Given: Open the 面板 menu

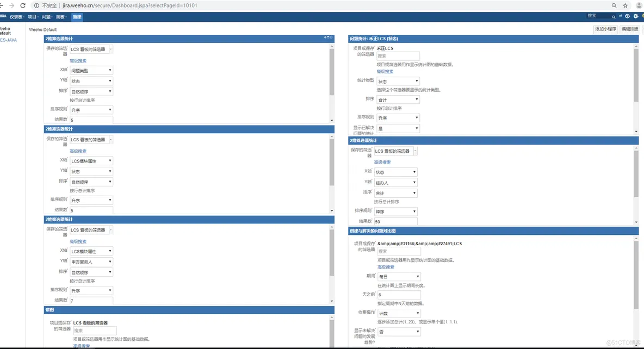Looking at the screenshot, I should point(61,17).
